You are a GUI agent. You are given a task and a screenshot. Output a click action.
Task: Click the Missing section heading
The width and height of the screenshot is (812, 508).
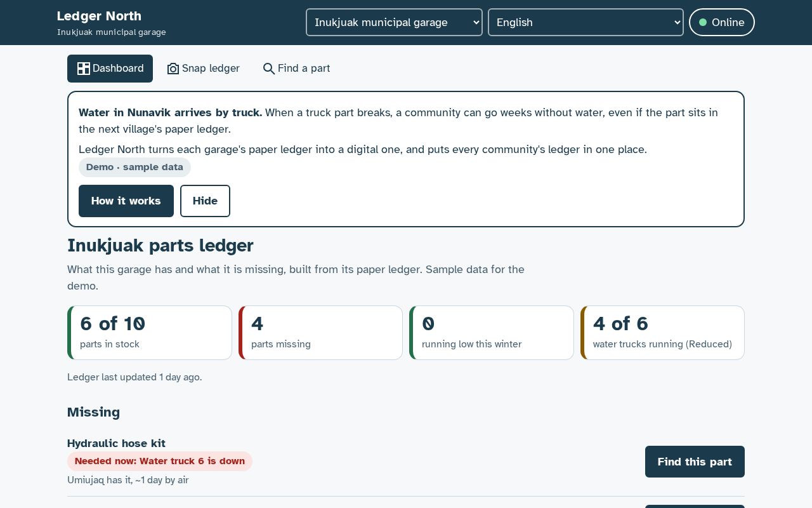coord(93,412)
